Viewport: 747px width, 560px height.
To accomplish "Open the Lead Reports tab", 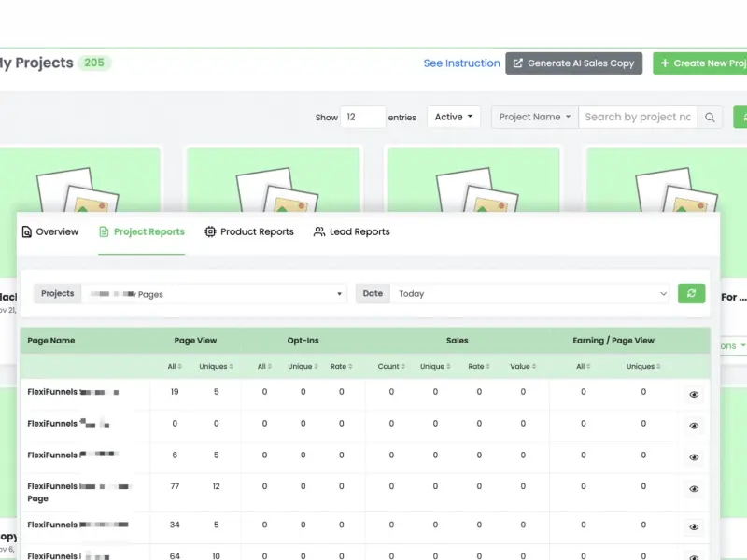I will tap(352, 231).
